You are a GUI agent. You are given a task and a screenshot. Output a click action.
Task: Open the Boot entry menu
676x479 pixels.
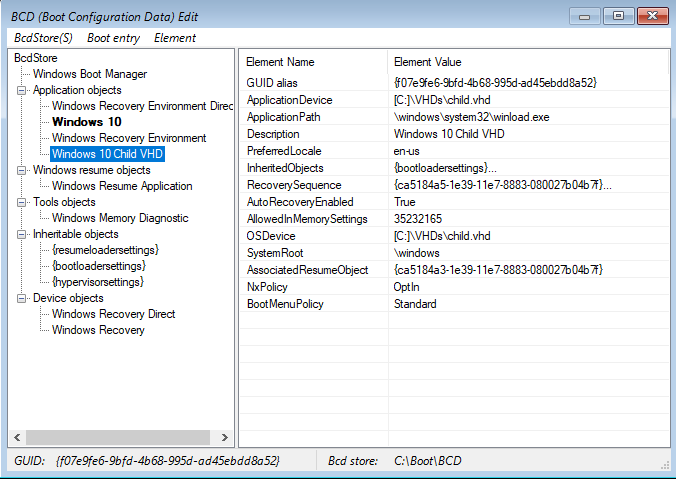click(113, 38)
